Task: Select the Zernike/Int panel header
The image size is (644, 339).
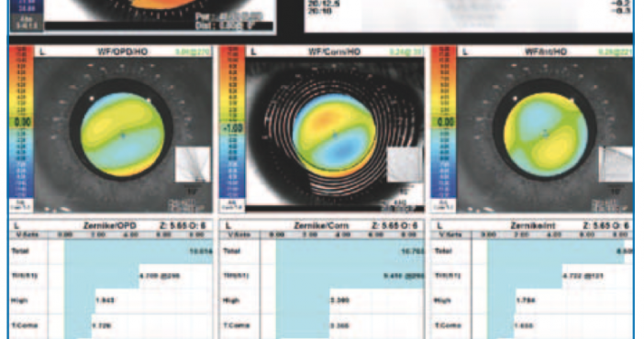Action: 533,225
